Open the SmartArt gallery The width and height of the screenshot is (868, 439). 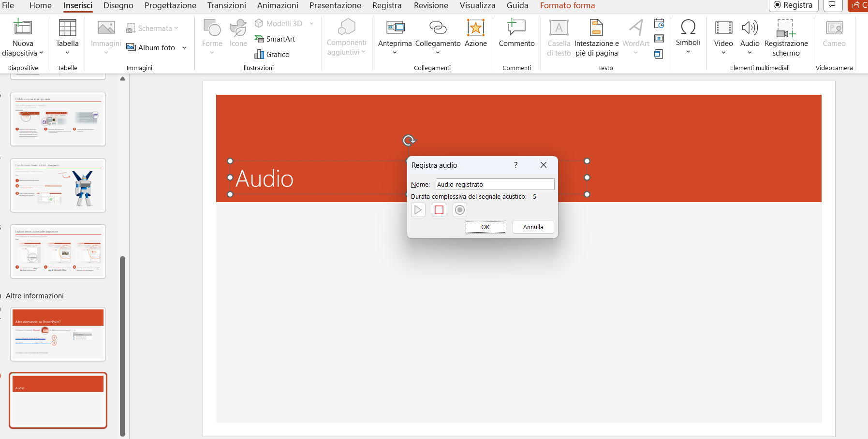point(275,39)
